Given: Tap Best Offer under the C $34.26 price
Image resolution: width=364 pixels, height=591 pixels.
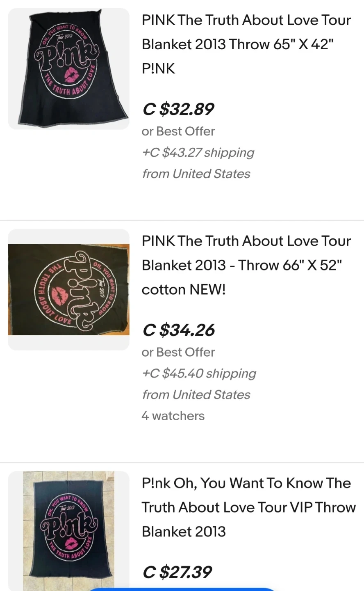Looking at the screenshot, I should click(178, 352).
